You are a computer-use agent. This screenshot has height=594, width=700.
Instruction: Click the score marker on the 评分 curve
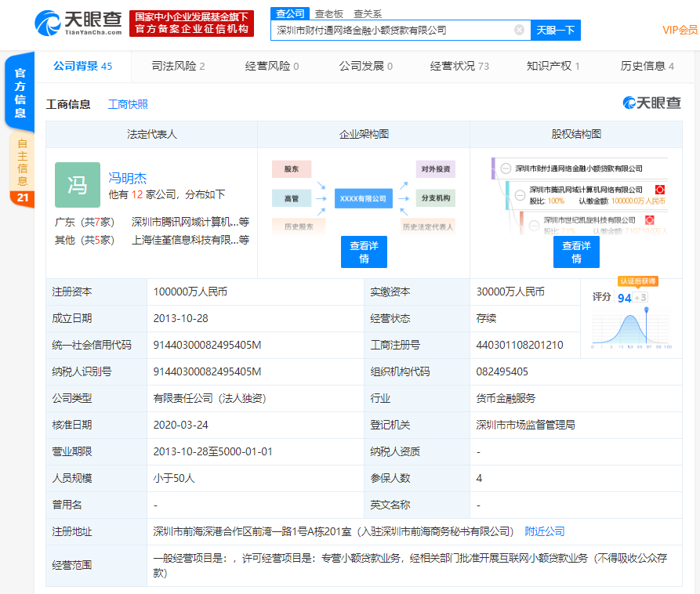coord(647,310)
